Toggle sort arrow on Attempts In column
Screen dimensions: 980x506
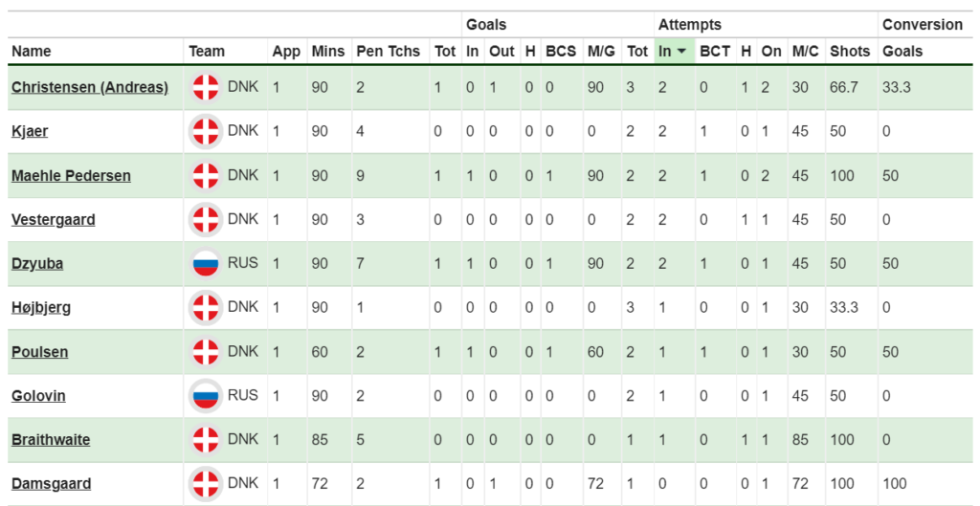pos(681,52)
